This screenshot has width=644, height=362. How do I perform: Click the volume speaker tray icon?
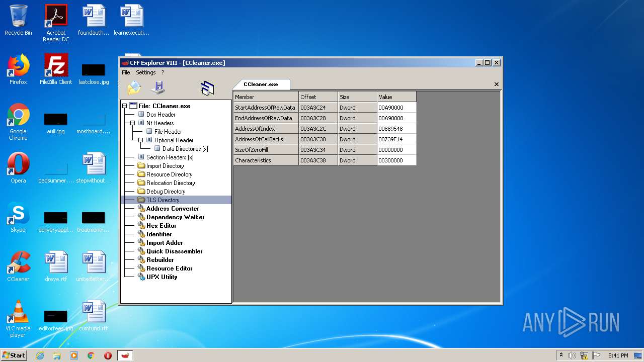(x=572, y=355)
